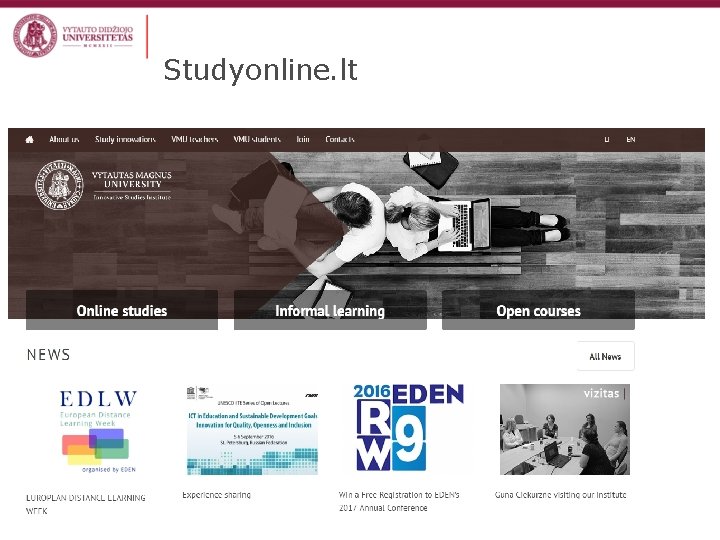Open the Online studies section

pyautogui.click(x=122, y=310)
